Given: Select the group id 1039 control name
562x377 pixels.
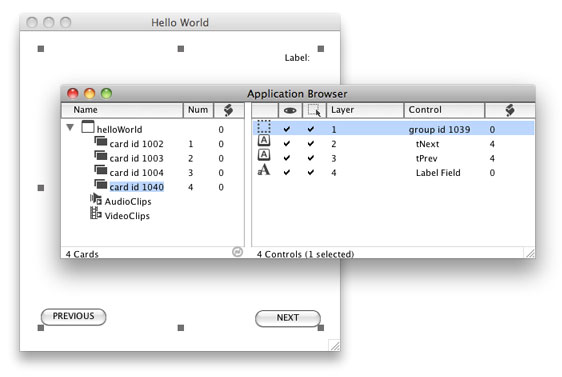Looking at the screenshot, I should tap(439, 130).
